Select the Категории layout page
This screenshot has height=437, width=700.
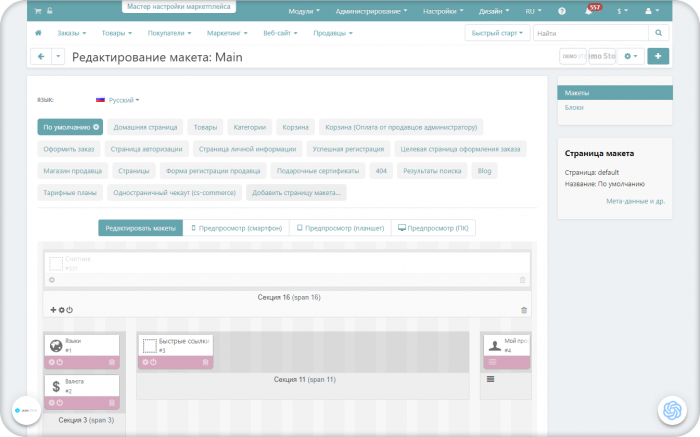pos(250,127)
